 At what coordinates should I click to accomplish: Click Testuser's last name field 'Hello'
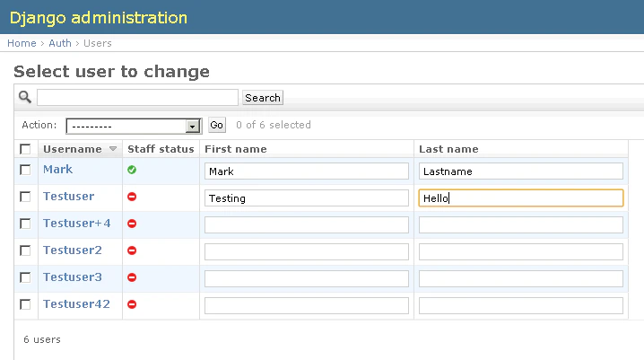(521, 198)
